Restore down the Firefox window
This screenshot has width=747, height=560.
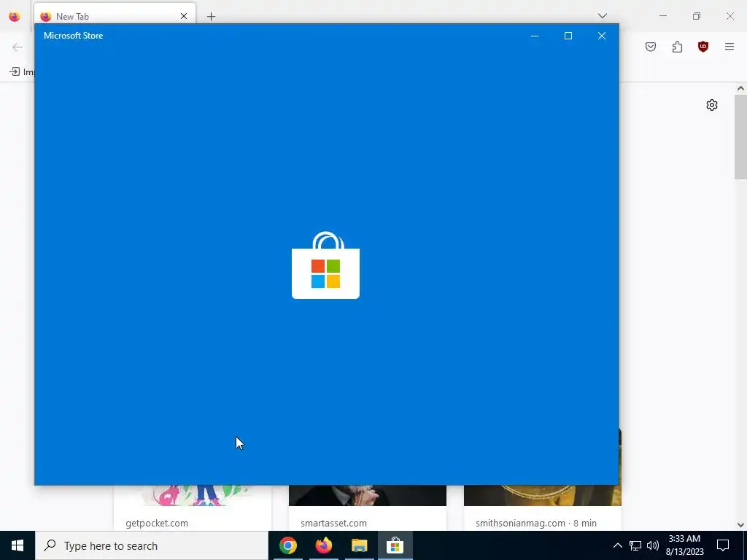pyautogui.click(x=697, y=16)
